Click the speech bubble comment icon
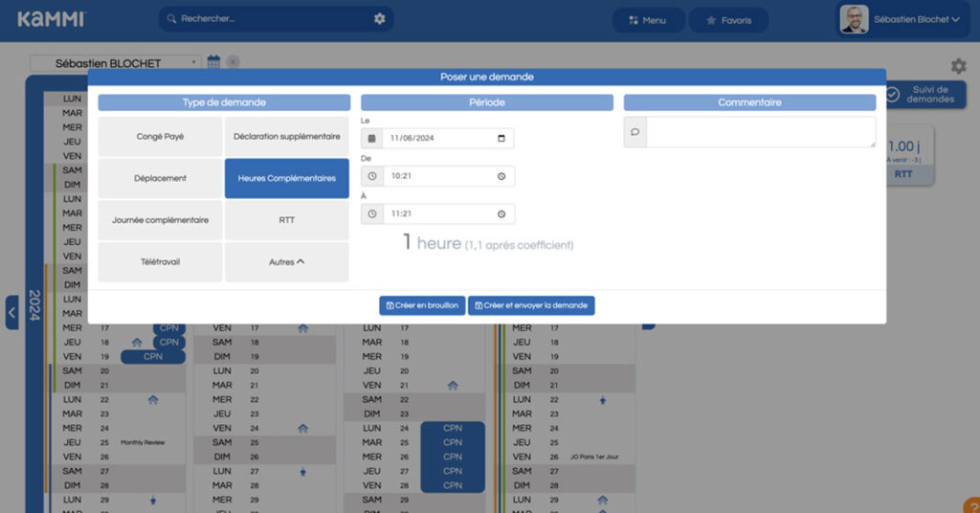980x513 pixels. (635, 132)
